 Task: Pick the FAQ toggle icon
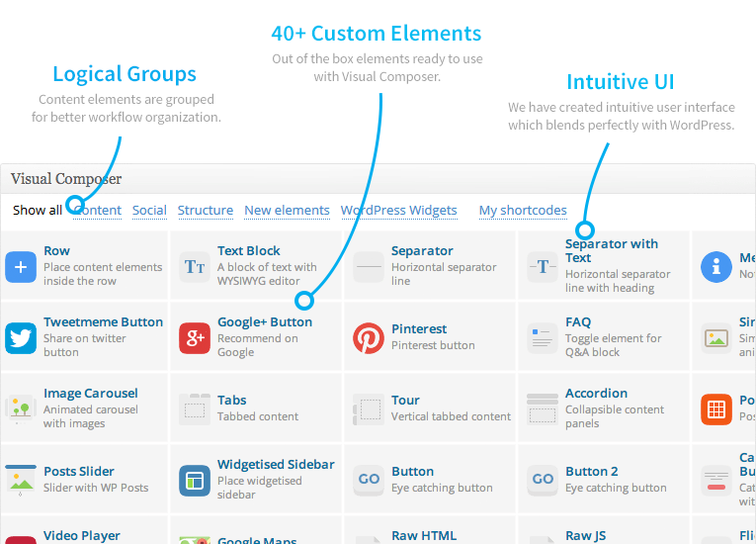(543, 338)
